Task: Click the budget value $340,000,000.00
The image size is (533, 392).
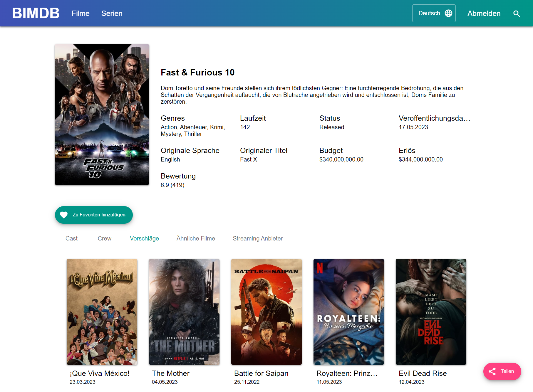Action: 341,159
